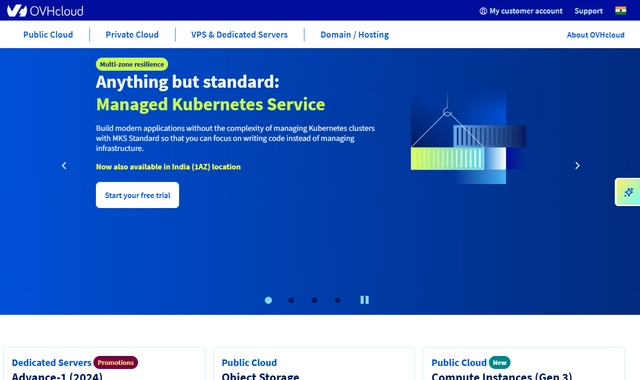640x380 pixels.
Task: Open Public Cloud Compute Instances card heading
Action: (x=459, y=362)
